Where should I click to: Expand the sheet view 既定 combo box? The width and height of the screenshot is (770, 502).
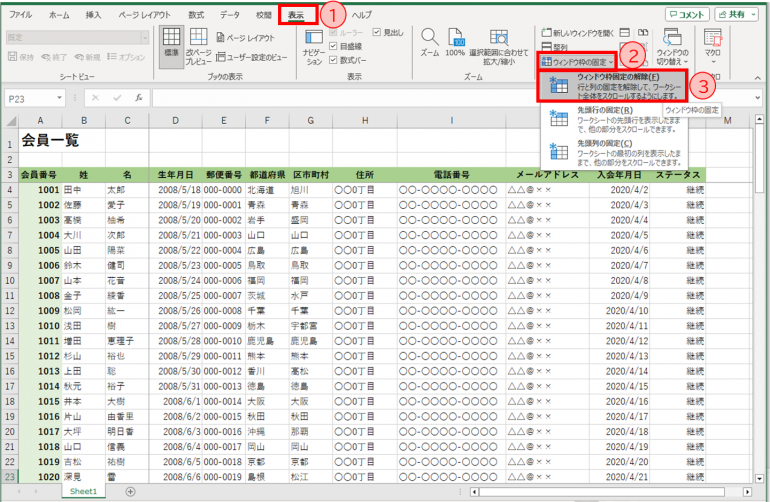click(145, 37)
